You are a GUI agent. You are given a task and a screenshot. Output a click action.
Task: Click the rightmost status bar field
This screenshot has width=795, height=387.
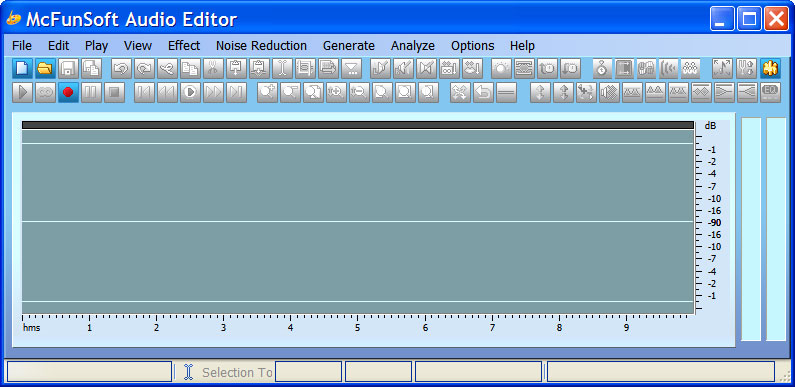[x=661, y=372]
